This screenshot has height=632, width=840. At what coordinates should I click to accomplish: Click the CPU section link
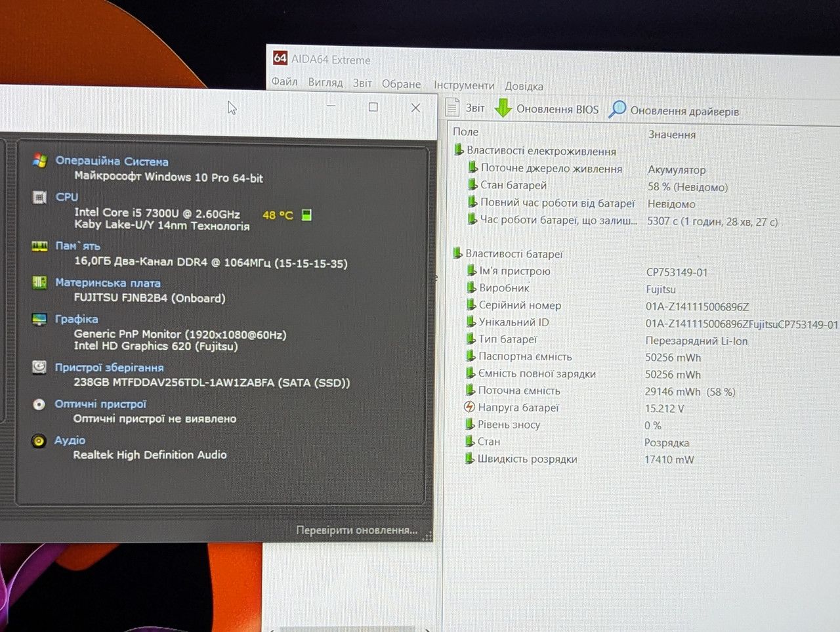(67, 197)
